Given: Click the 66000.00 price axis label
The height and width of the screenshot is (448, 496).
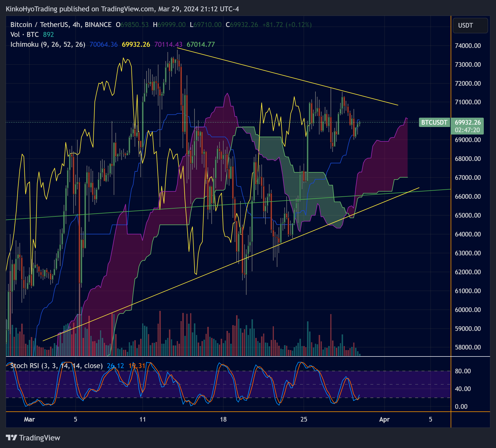Looking at the screenshot, I should [x=468, y=196].
